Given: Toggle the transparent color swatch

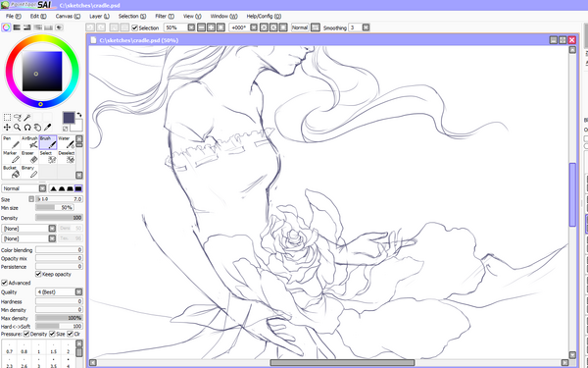Looking at the screenshot, I should [x=66, y=129].
